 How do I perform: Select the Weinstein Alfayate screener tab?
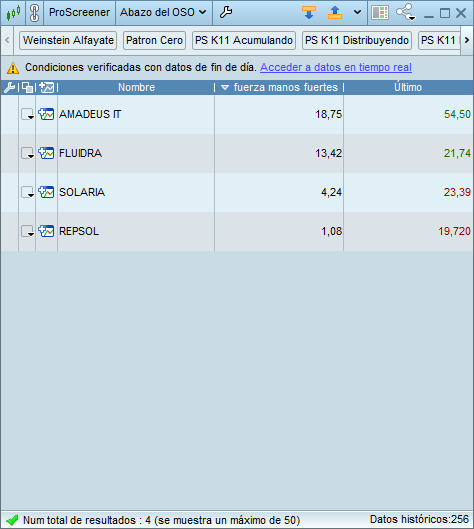(x=68, y=40)
